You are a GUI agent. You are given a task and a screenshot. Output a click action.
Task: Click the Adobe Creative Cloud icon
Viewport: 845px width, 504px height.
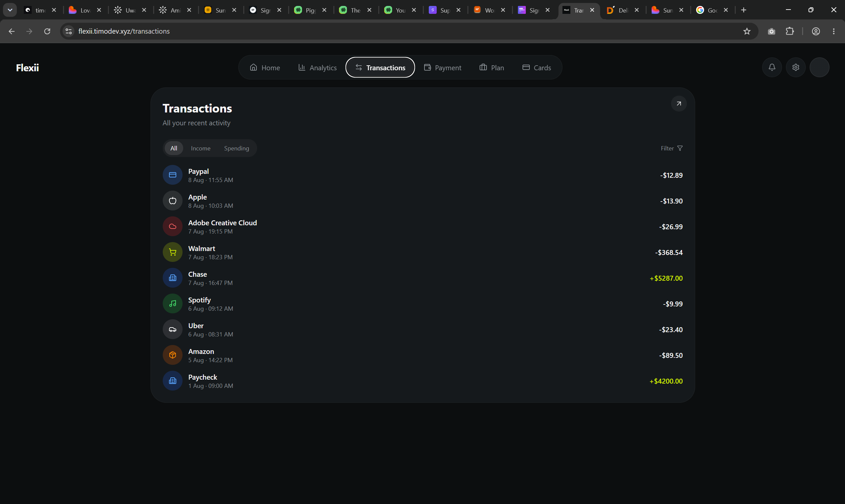pyautogui.click(x=173, y=227)
